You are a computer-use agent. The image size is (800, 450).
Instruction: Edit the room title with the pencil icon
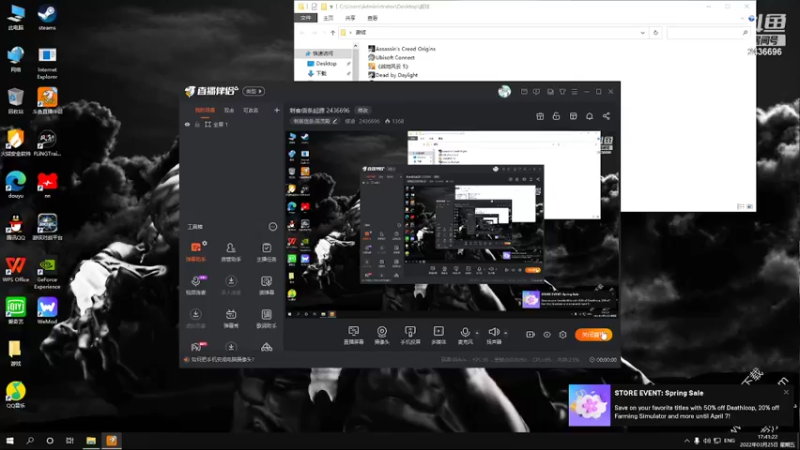[x=335, y=121]
